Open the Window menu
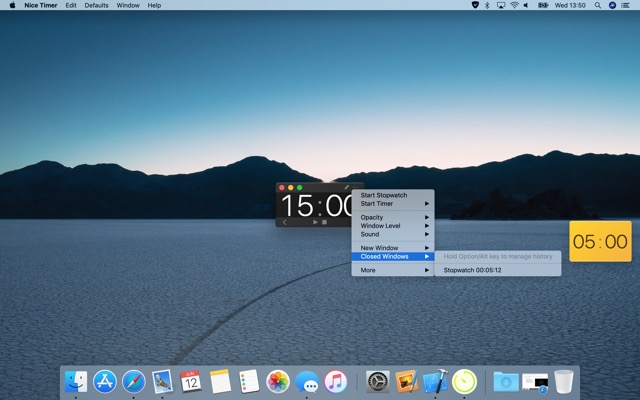640x400 pixels. click(x=128, y=5)
